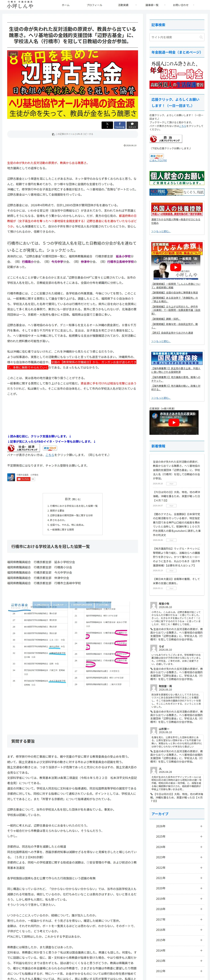The image size is (210, 980).
Task: Click the 辺野古基金 article header image
Action: pos(72,84)
